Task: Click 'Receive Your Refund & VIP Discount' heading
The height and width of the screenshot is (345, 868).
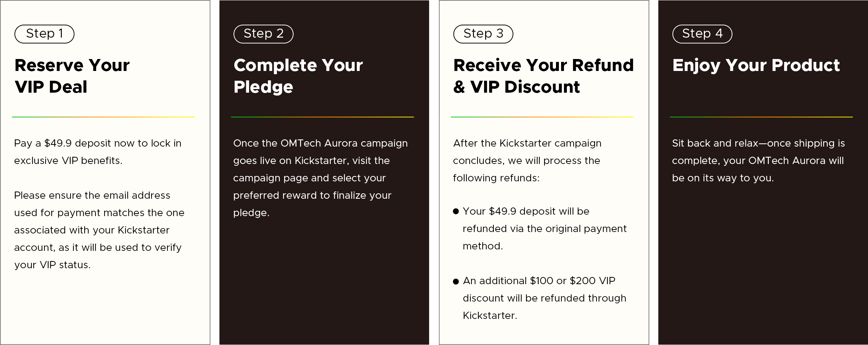Action: point(543,76)
